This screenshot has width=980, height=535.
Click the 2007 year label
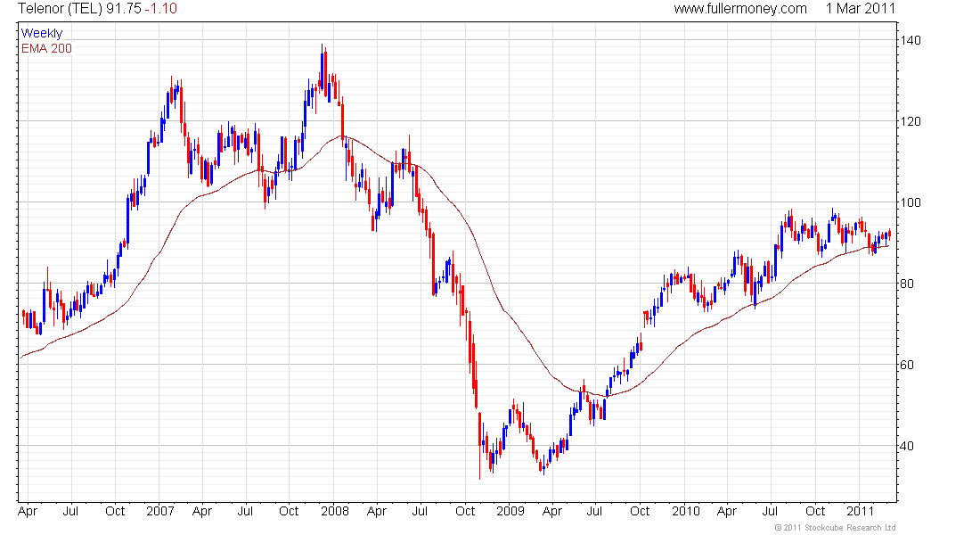click(160, 511)
